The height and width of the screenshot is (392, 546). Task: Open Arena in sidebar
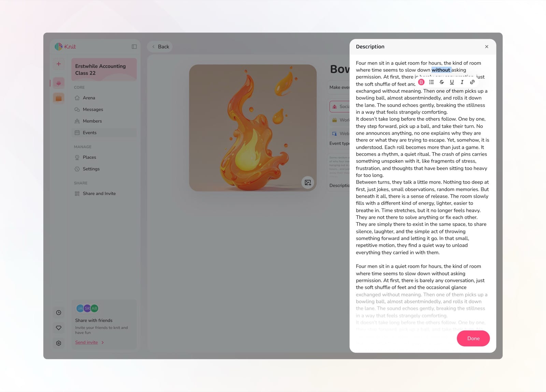click(x=104, y=98)
